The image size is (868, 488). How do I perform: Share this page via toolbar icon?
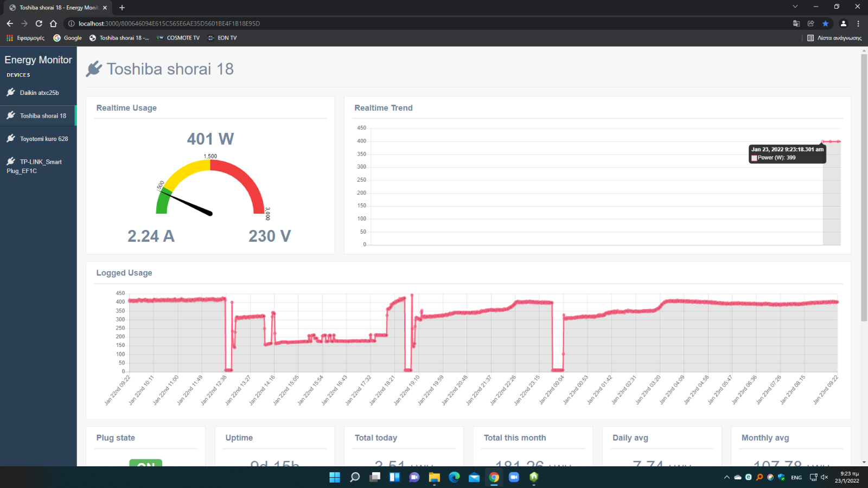pyautogui.click(x=811, y=23)
